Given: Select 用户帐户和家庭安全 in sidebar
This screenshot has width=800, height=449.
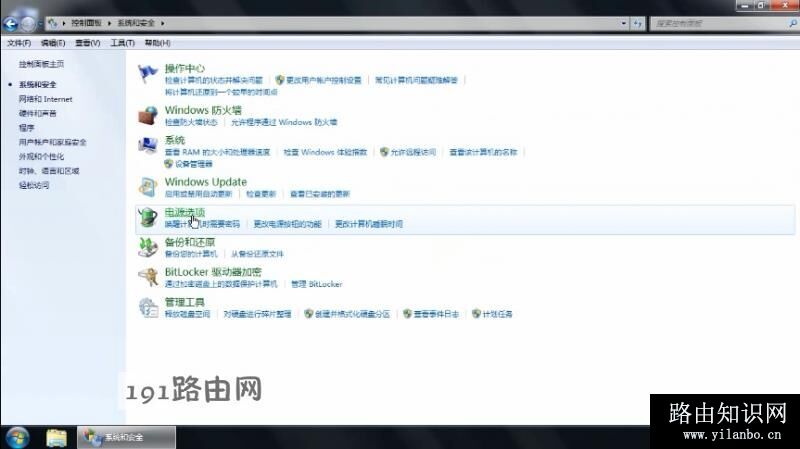Looking at the screenshot, I should coord(53,142).
